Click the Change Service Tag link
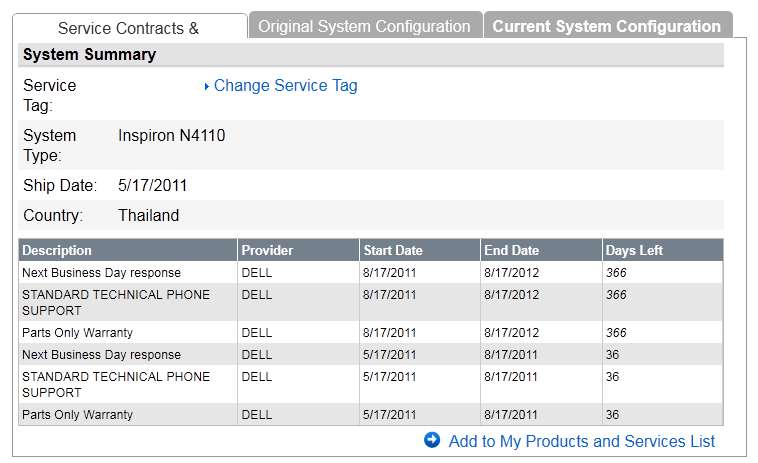Image resolution: width=758 pixels, height=463 pixels. point(285,86)
